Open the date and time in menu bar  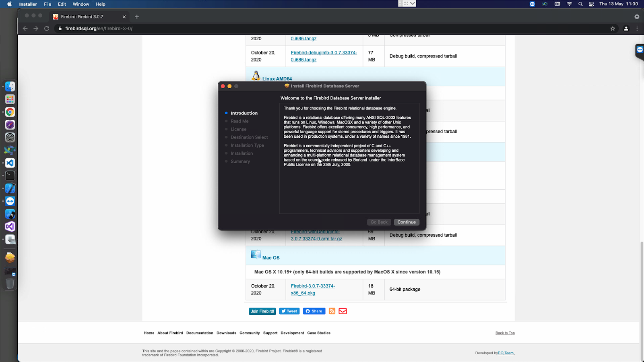click(x=619, y=4)
